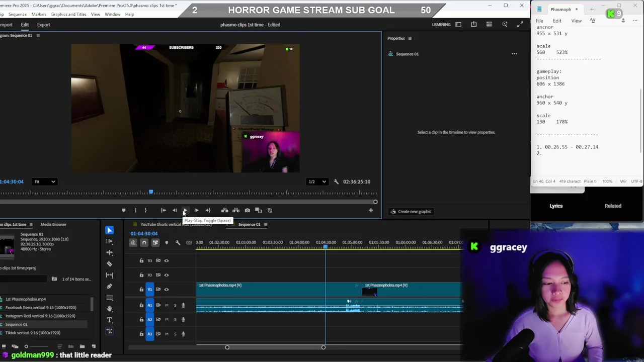The image size is (644, 362).
Task: Select the Pen tool
Action: point(109,286)
